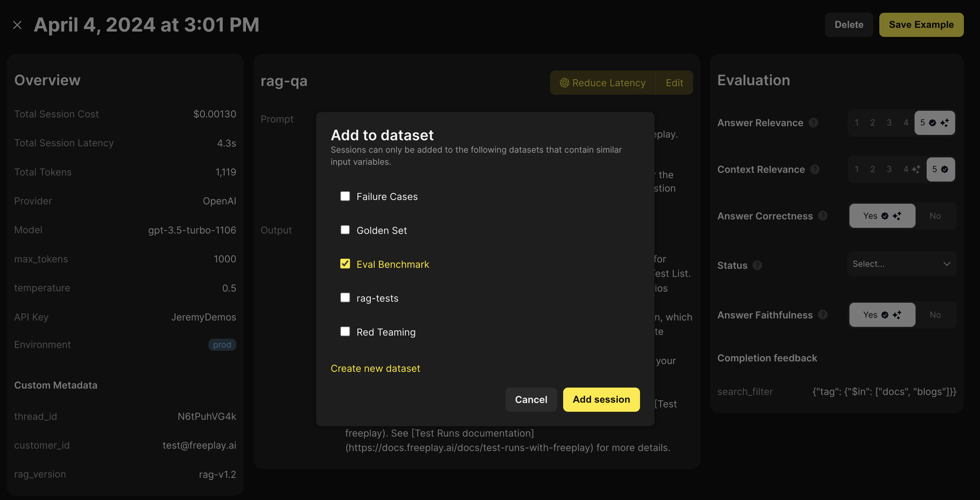
Task: Click Save Example button
Action: click(x=921, y=25)
